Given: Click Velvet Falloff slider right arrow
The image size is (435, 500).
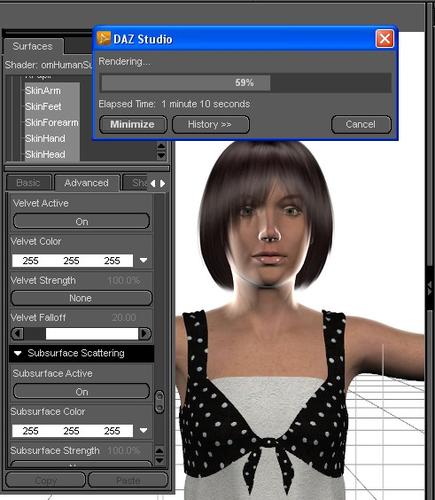Looking at the screenshot, I should pos(145,333).
